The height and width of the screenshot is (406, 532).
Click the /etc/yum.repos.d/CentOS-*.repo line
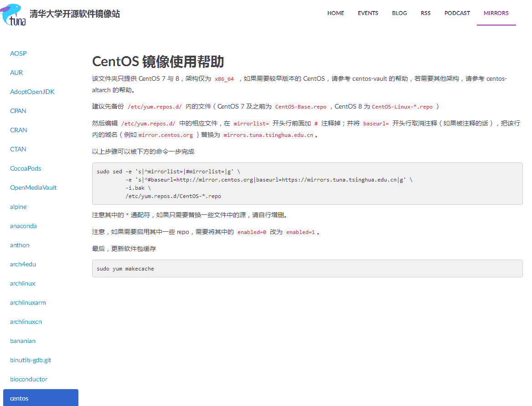[x=173, y=196]
